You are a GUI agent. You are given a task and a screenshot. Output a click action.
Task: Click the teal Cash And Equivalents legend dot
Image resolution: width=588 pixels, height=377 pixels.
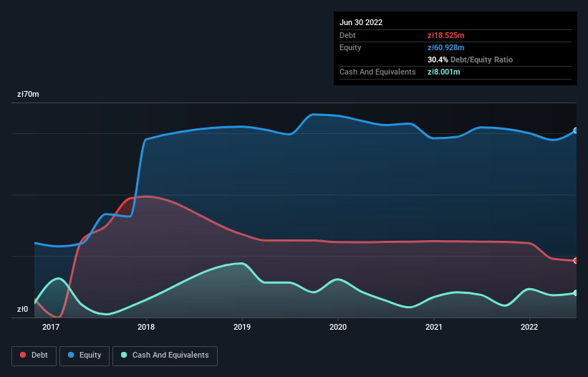(124, 355)
